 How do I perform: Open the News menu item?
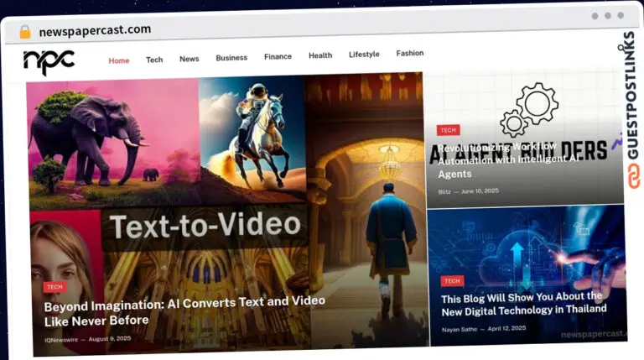pos(189,59)
